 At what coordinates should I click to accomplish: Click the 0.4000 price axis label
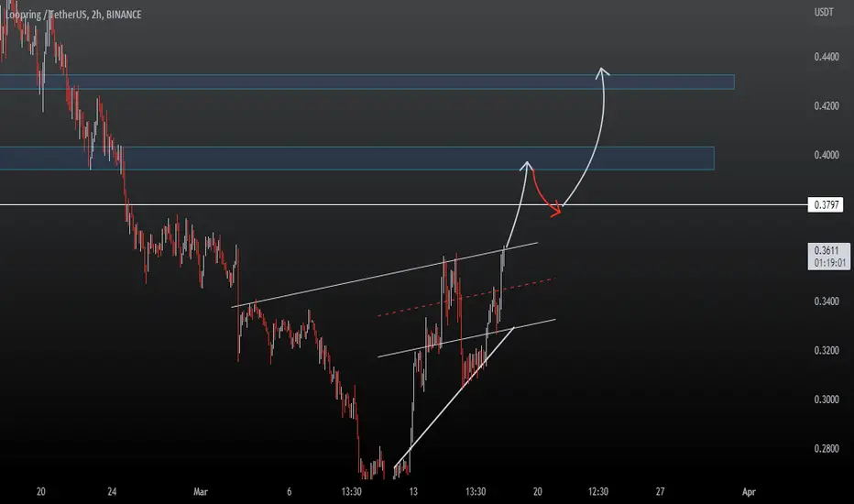pos(827,155)
